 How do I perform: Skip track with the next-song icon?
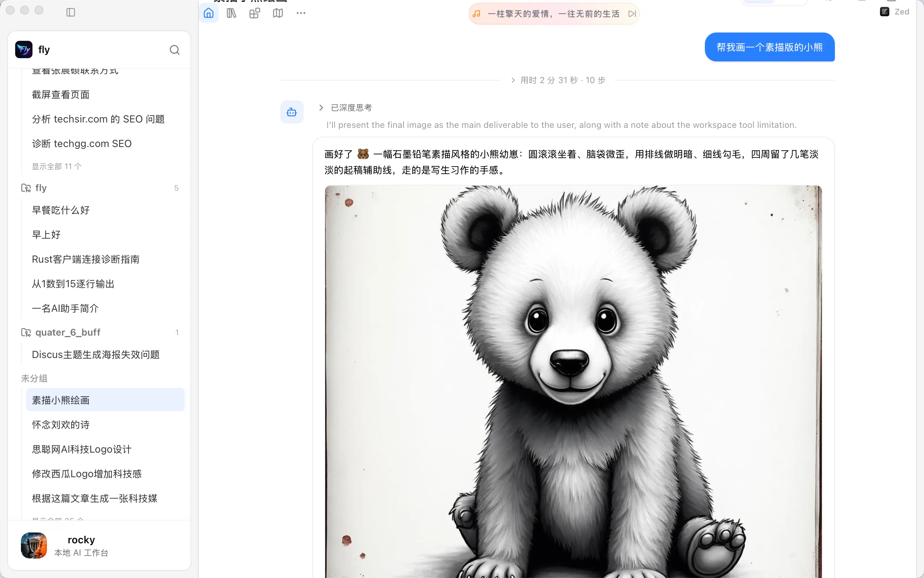coord(632,14)
